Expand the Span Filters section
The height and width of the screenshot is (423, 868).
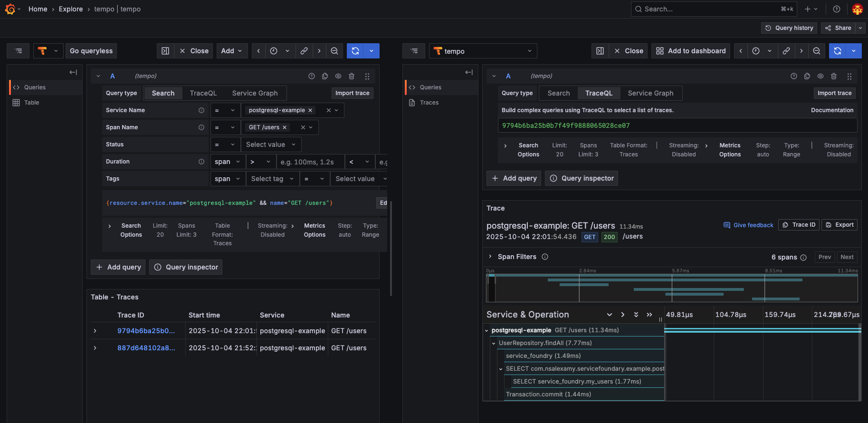[x=490, y=257]
